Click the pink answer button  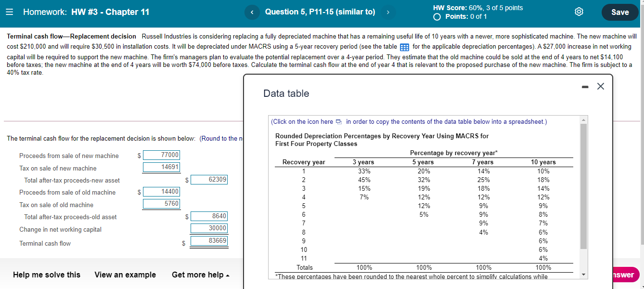[626, 275]
